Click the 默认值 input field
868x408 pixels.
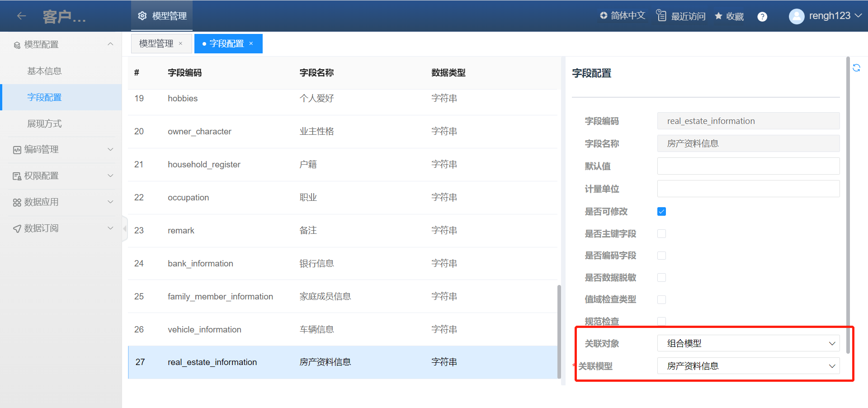click(748, 166)
